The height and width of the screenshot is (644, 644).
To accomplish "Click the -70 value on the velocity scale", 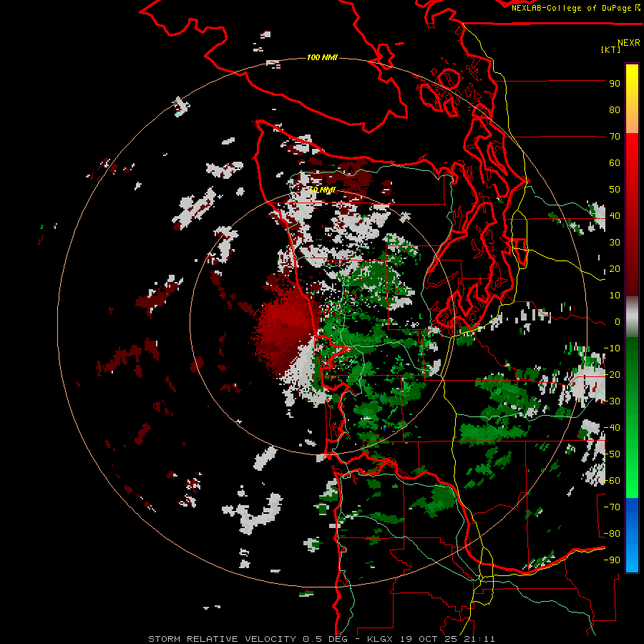I will pos(612,507).
